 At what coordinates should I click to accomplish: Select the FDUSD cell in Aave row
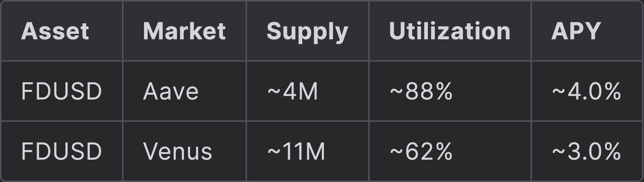click(61, 92)
